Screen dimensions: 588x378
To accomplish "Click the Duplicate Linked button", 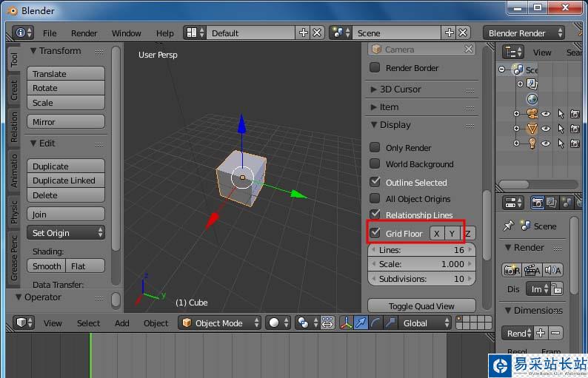I will click(66, 180).
